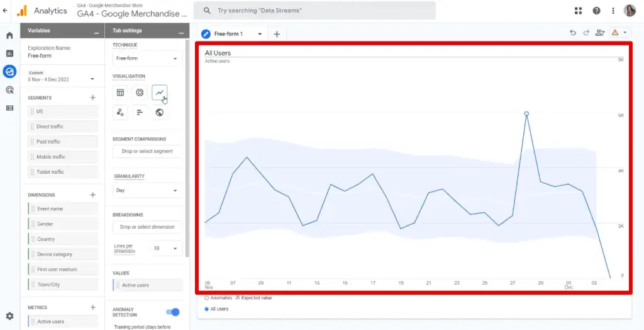Open the Lines per dimension dropdown

166,249
